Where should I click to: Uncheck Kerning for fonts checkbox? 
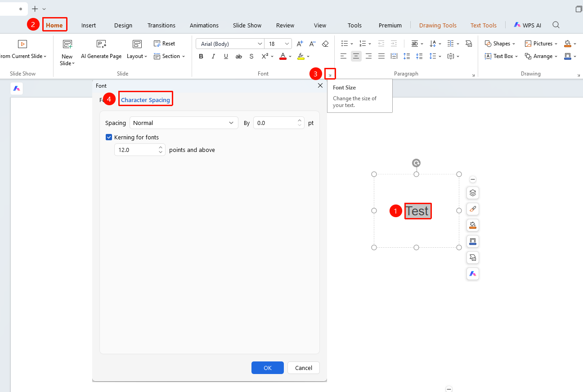click(108, 137)
